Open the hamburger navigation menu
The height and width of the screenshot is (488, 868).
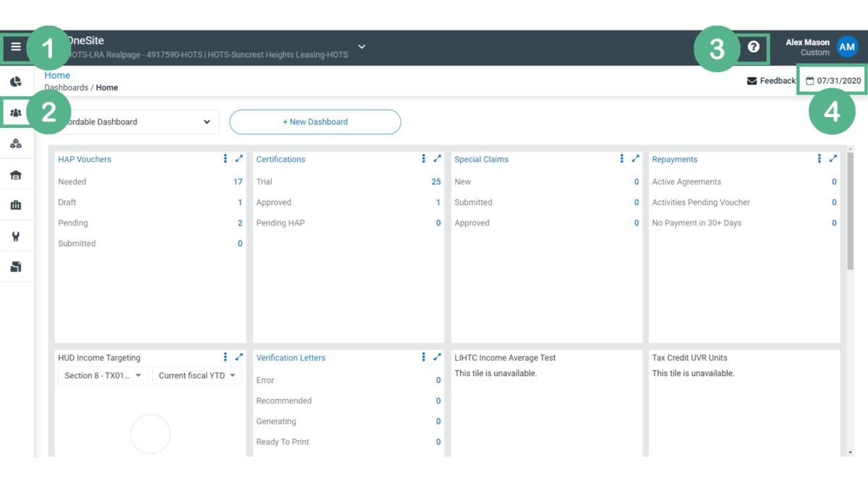click(16, 47)
